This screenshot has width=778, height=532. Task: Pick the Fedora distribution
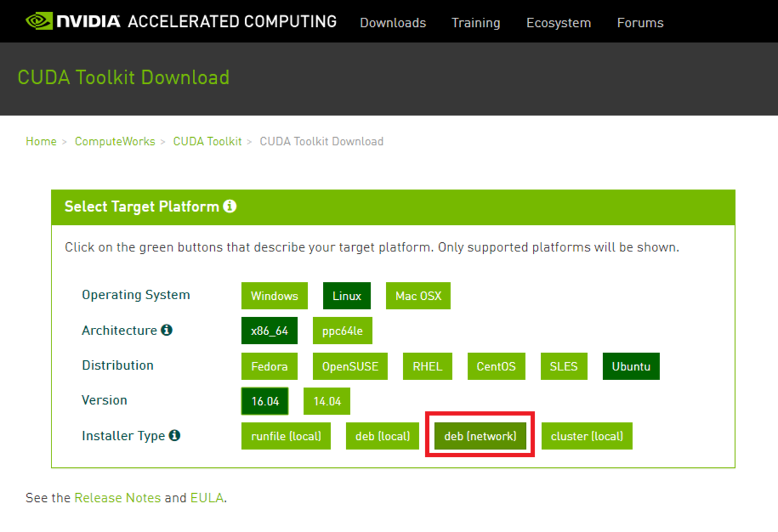tap(270, 366)
